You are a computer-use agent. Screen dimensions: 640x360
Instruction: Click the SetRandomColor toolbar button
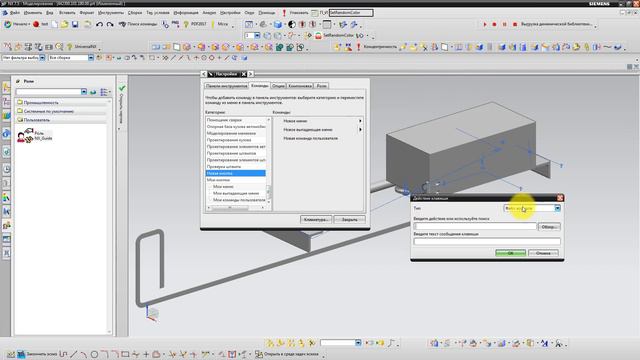(x=334, y=36)
